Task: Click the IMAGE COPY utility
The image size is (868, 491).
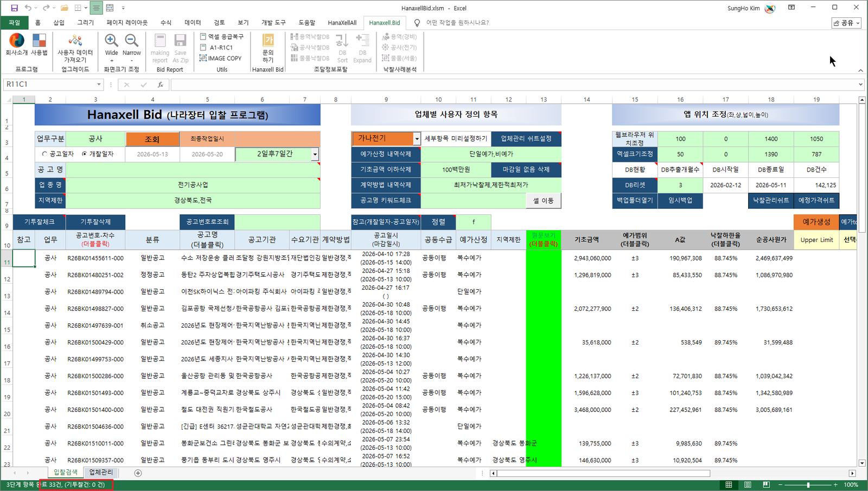Action: pos(220,58)
